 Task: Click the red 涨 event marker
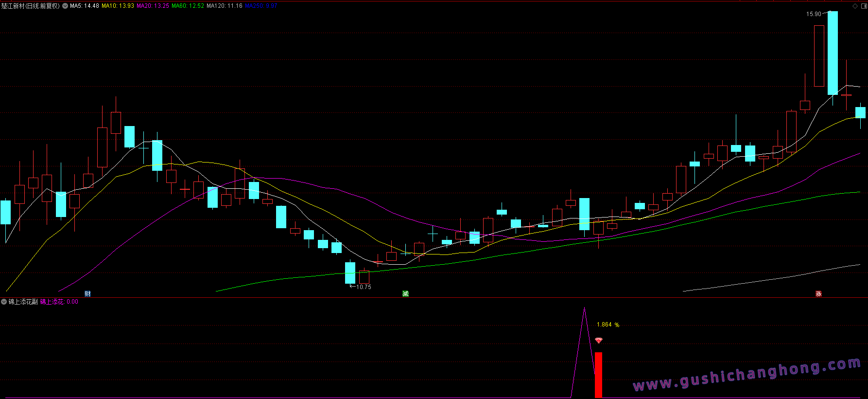[x=818, y=294]
